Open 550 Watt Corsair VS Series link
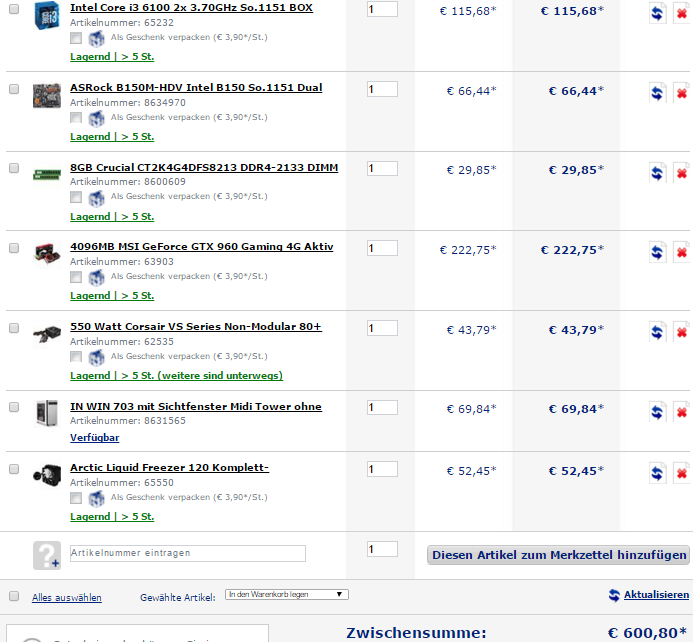693x642 pixels. click(196, 327)
